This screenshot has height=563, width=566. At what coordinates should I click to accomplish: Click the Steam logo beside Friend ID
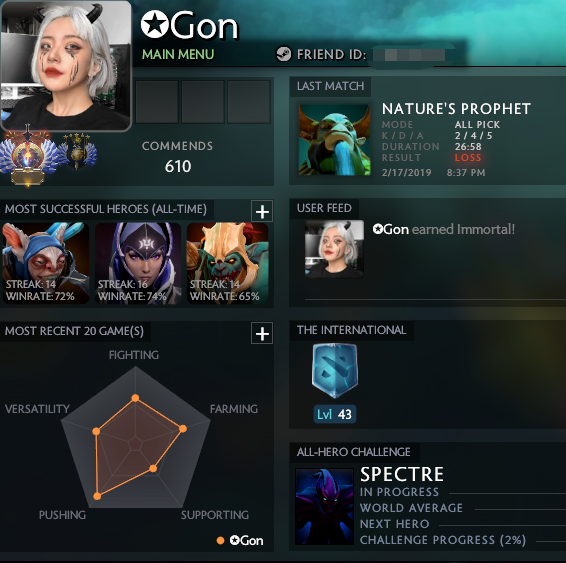pos(284,54)
